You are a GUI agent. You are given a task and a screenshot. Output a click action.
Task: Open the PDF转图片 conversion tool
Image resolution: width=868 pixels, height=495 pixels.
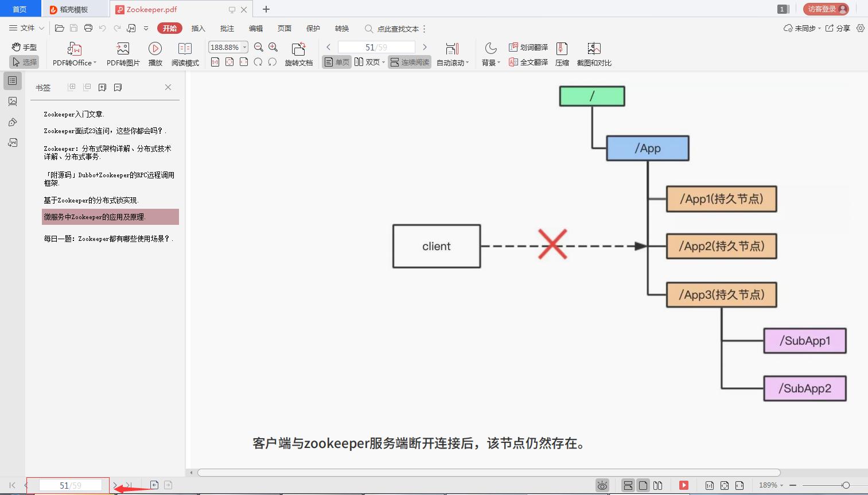tap(122, 53)
